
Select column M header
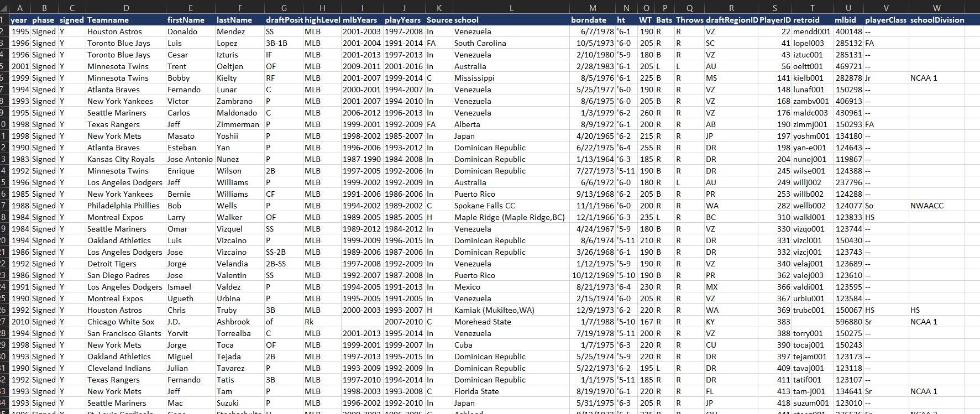click(593, 8)
